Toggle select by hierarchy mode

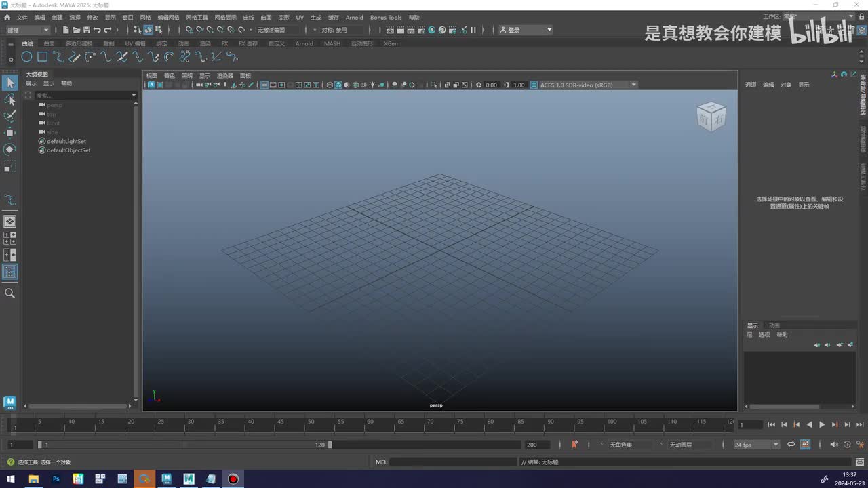pos(138,30)
